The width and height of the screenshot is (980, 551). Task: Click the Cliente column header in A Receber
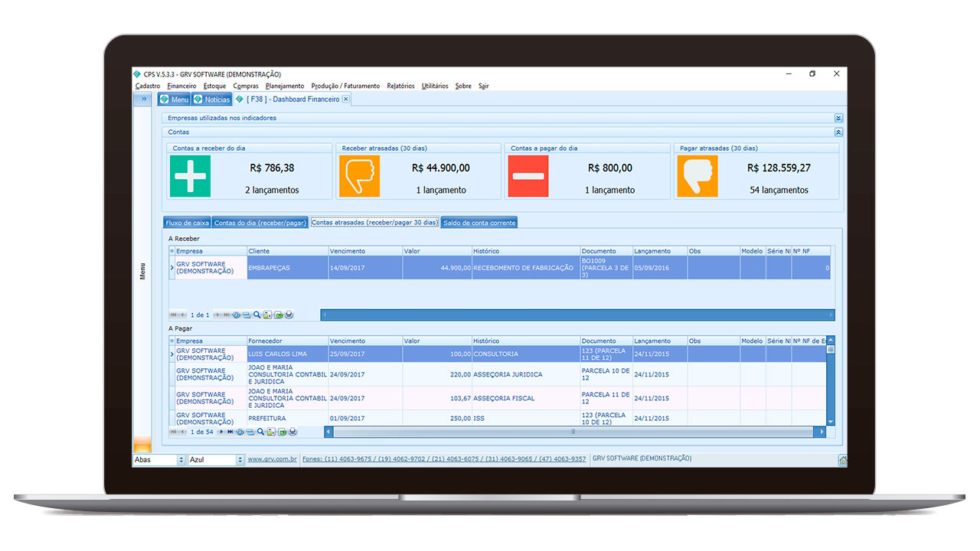[x=287, y=251]
